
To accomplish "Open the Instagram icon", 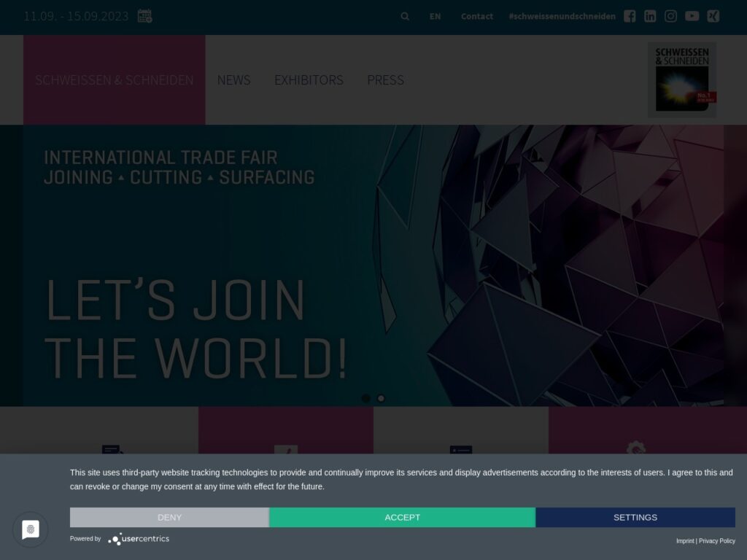I will tap(670, 16).
